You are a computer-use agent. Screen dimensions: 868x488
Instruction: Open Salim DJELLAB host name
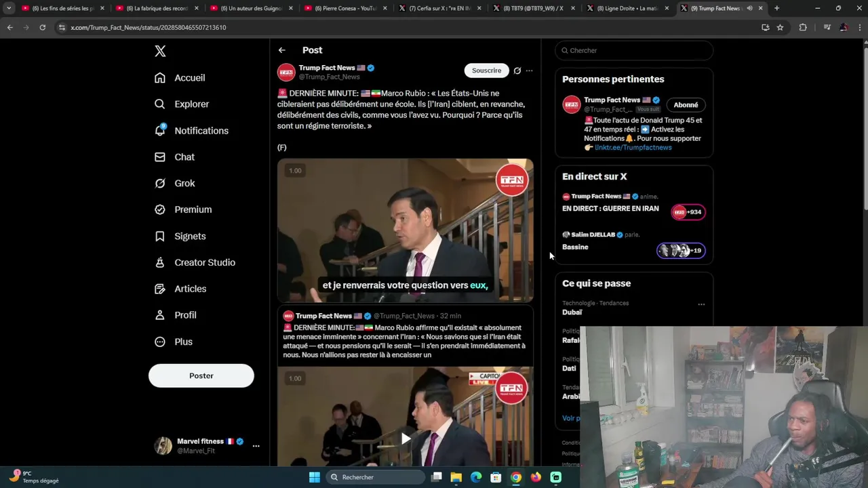coord(593,235)
